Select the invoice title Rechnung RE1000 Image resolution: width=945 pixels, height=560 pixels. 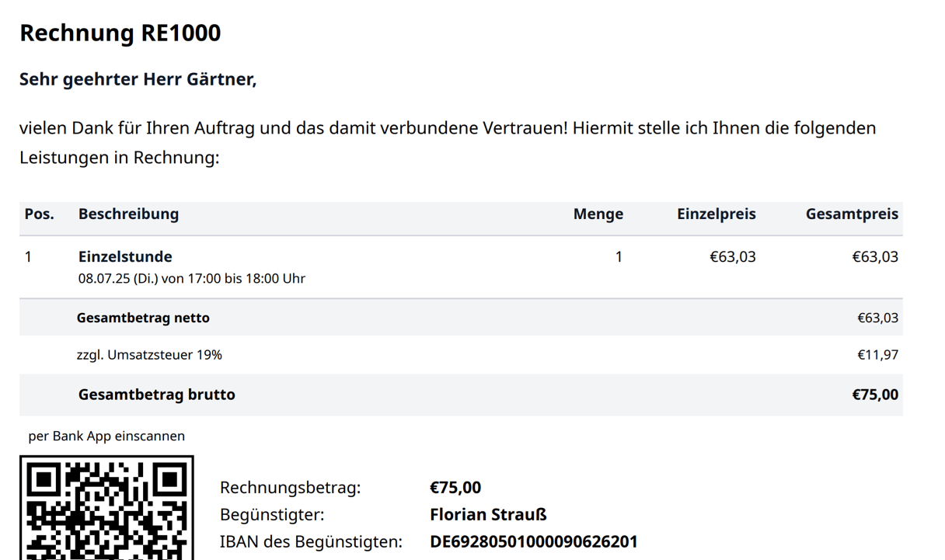point(120,33)
